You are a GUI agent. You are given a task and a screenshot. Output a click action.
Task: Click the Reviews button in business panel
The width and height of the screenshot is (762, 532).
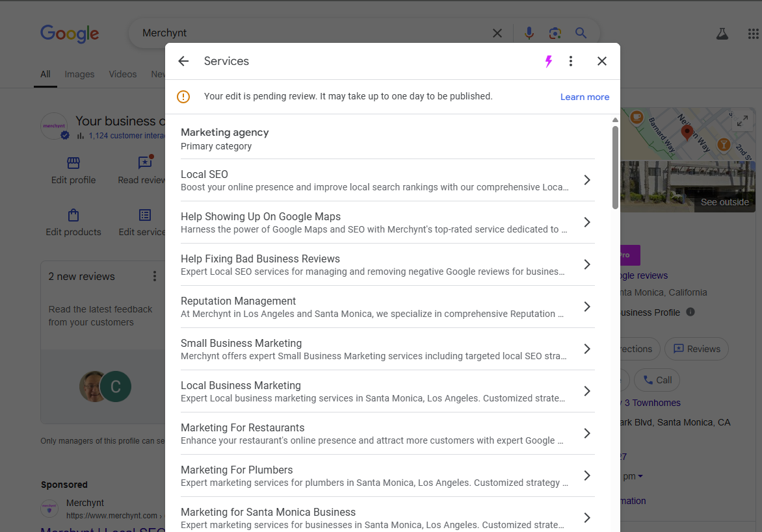coord(696,349)
